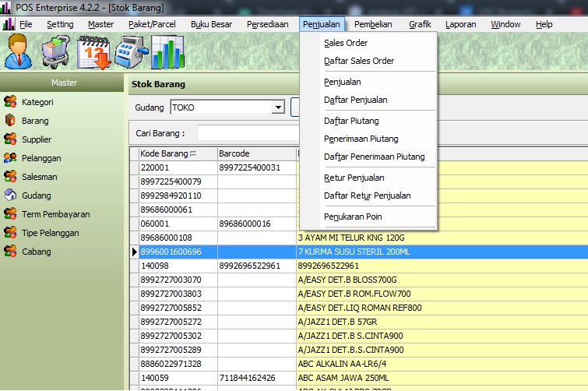
Task: Open Barang in the Master sidebar
Action: [x=35, y=121]
